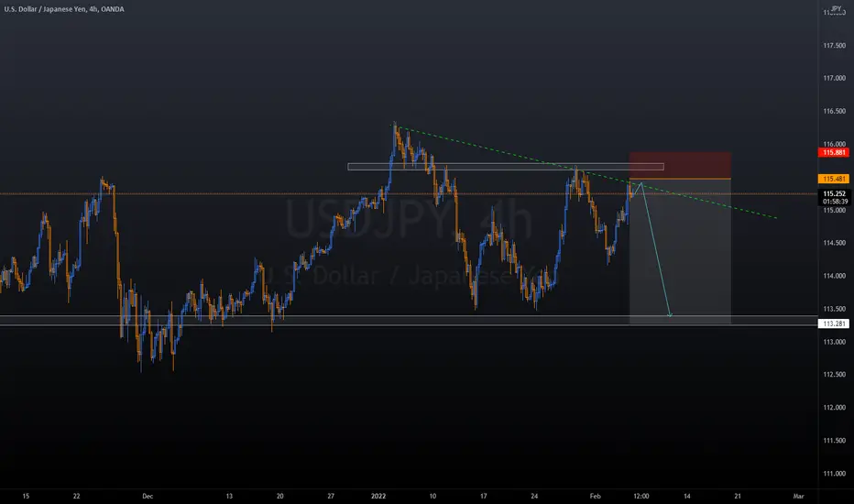
Task: Click the 117.000 price axis label
Action: coord(834,79)
